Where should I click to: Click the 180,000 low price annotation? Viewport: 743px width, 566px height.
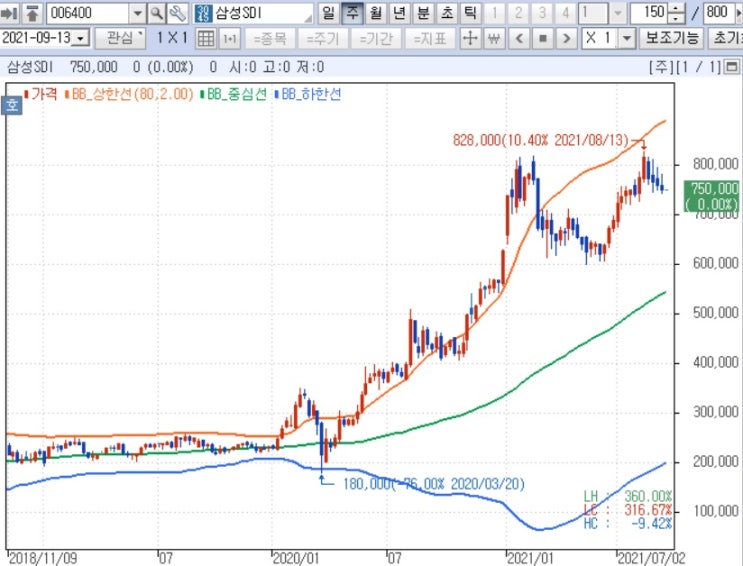pos(433,484)
